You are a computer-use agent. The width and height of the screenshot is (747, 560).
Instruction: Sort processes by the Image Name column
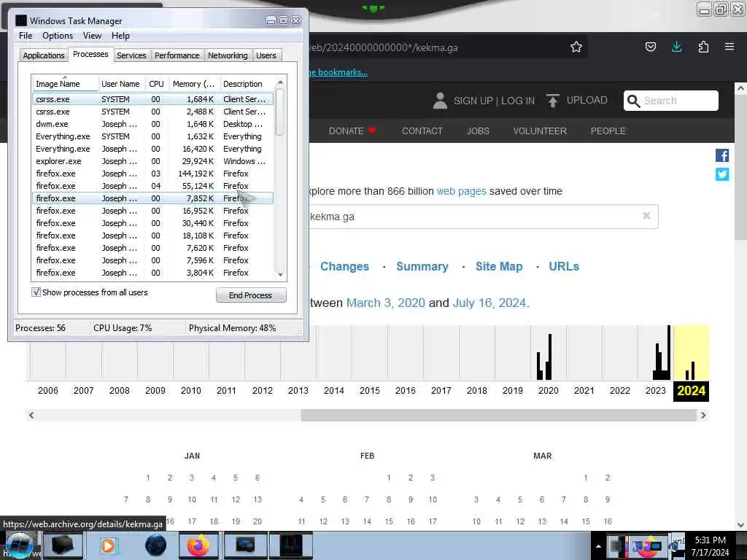(x=65, y=84)
